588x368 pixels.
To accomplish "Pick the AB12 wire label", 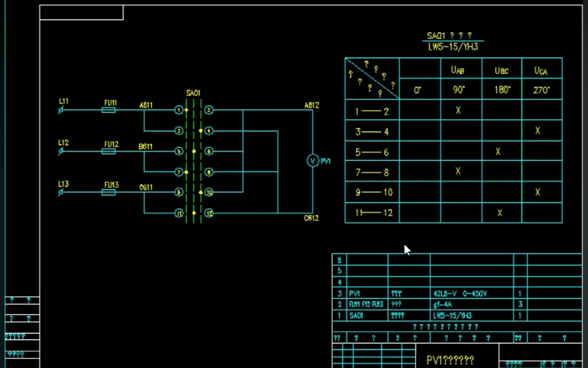I will pos(312,105).
